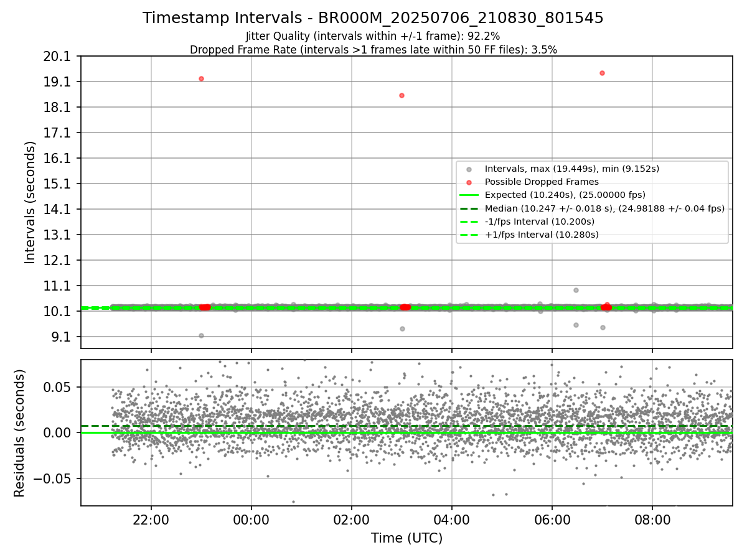This screenshot has height=560, width=747.
Task: Select the 'Dropped Frame Rate' 3.5% subtitle line
Action: tap(373, 50)
